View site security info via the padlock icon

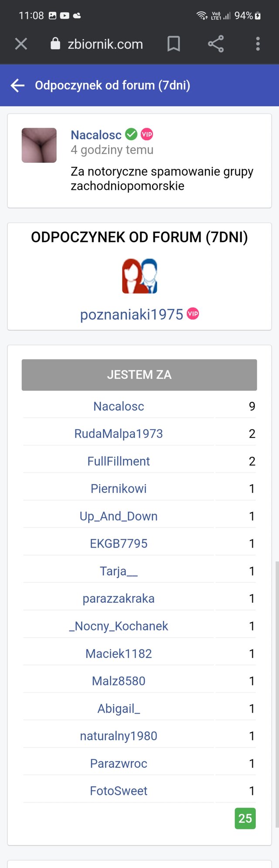pos(55,44)
